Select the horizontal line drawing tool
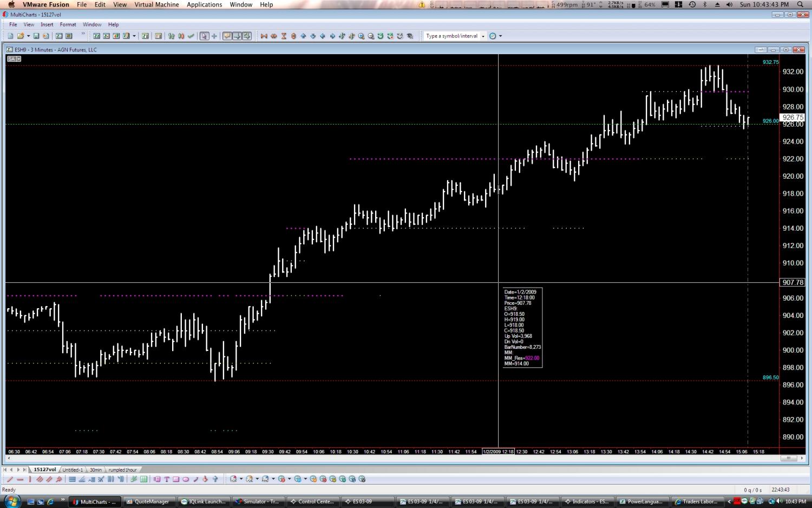Viewport: 812px width, 508px height. click(x=20, y=479)
